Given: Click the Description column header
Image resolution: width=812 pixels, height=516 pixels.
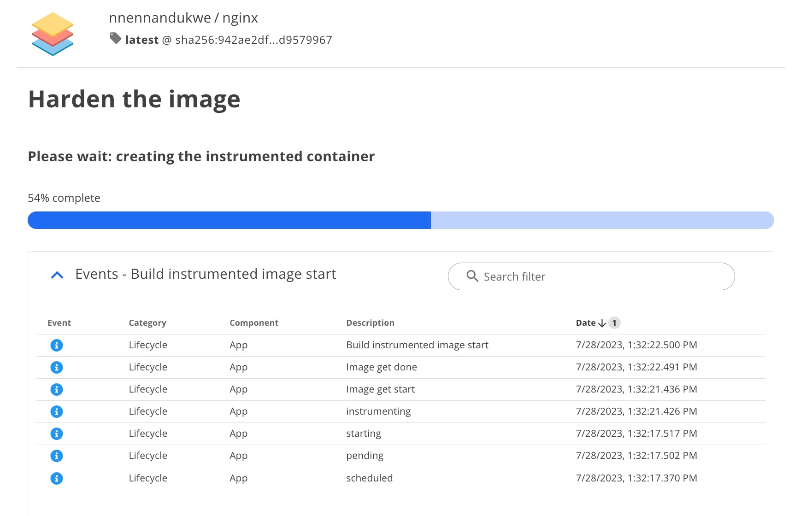Looking at the screenshot, I should click(370, 323).
